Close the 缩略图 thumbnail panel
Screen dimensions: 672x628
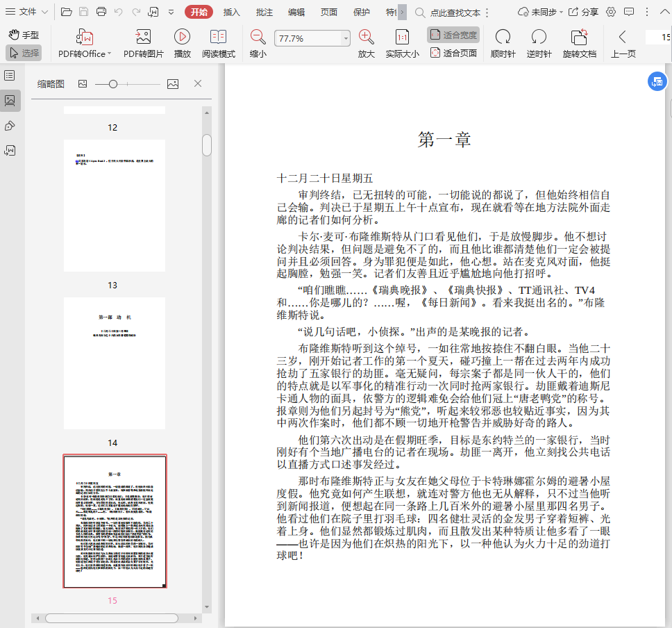pyautogui.click(x=198, y=83)
